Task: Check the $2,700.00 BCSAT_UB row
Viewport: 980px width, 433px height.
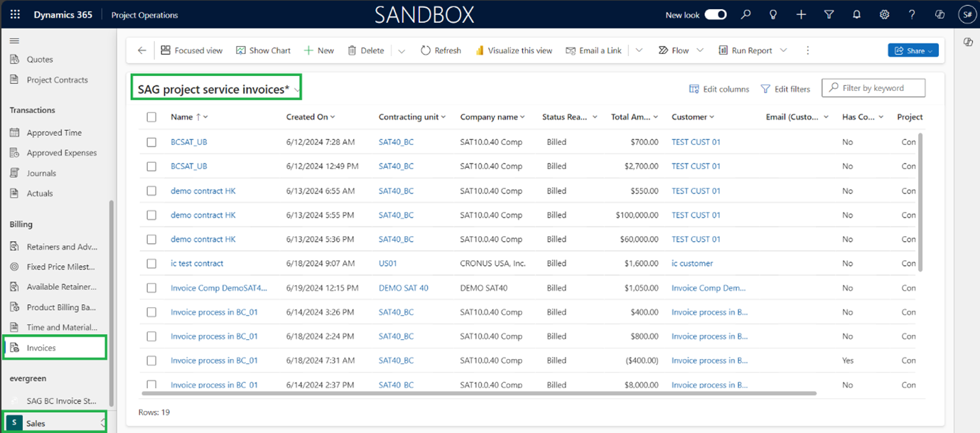Action: click(151, 166)
